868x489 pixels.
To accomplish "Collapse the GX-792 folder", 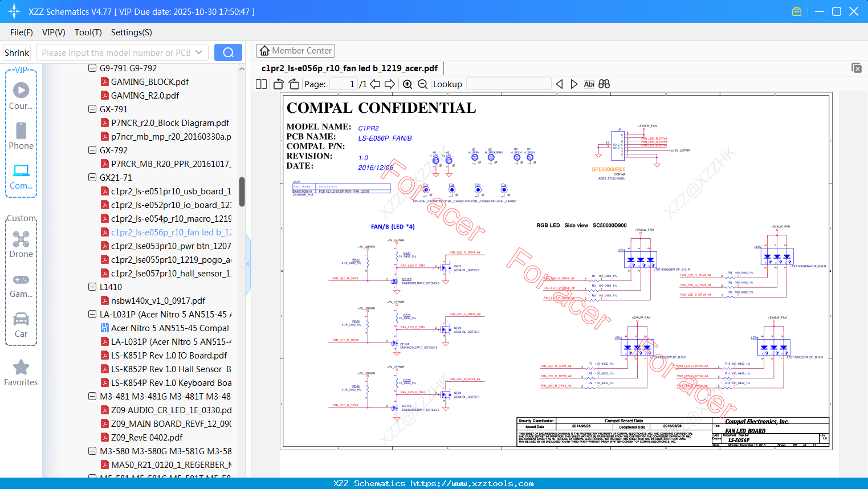I will [x=92, y=150].
